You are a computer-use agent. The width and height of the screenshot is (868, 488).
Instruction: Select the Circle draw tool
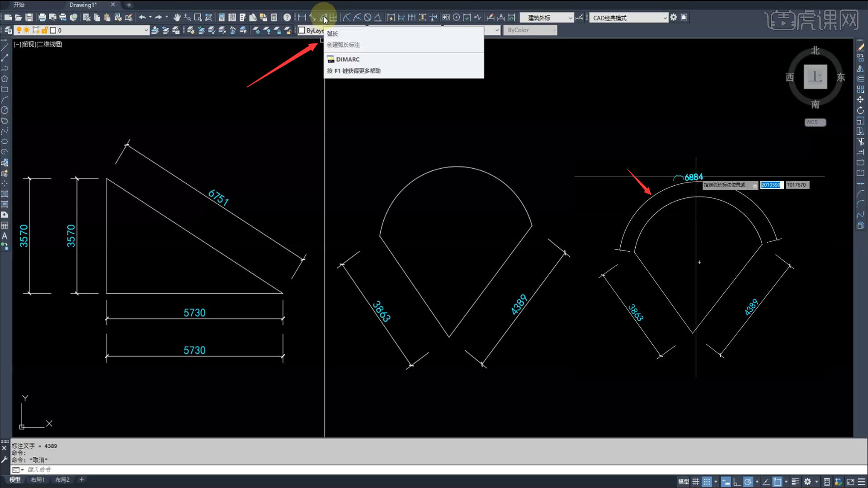coord(5,110)
